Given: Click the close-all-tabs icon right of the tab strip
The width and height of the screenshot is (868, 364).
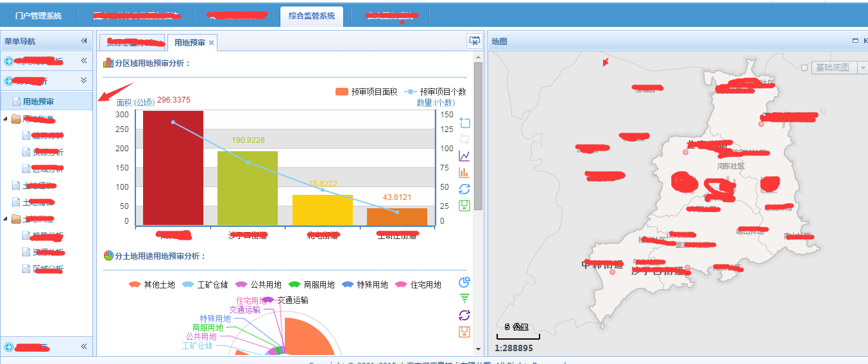Looking at the screenshot, I should [475, 41].
